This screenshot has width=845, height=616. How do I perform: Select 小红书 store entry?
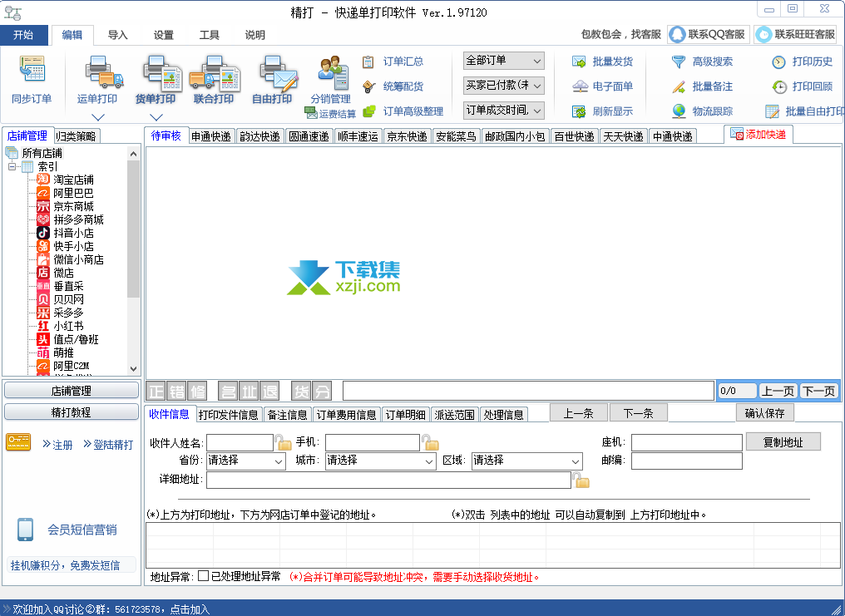tap(61, 326)
